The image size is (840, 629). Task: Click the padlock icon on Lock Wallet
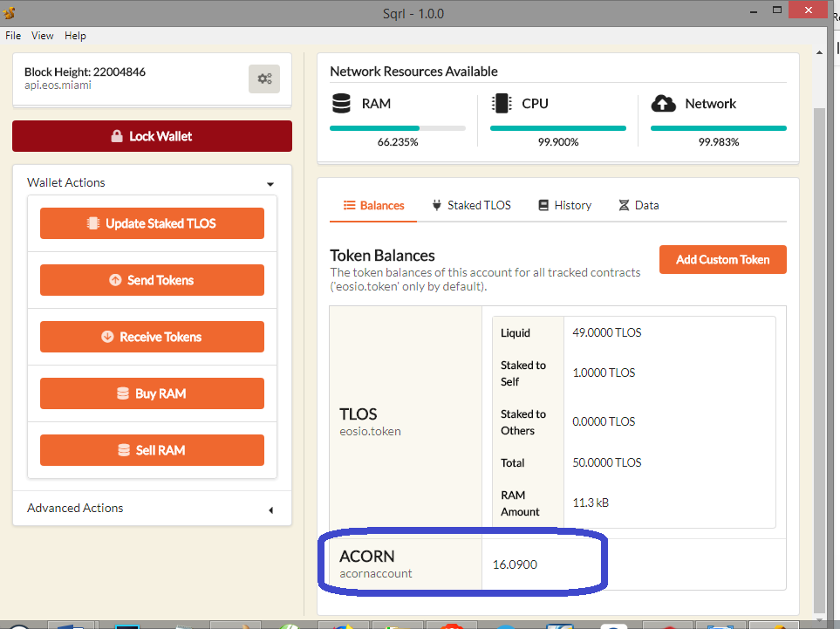coord(117,136)
